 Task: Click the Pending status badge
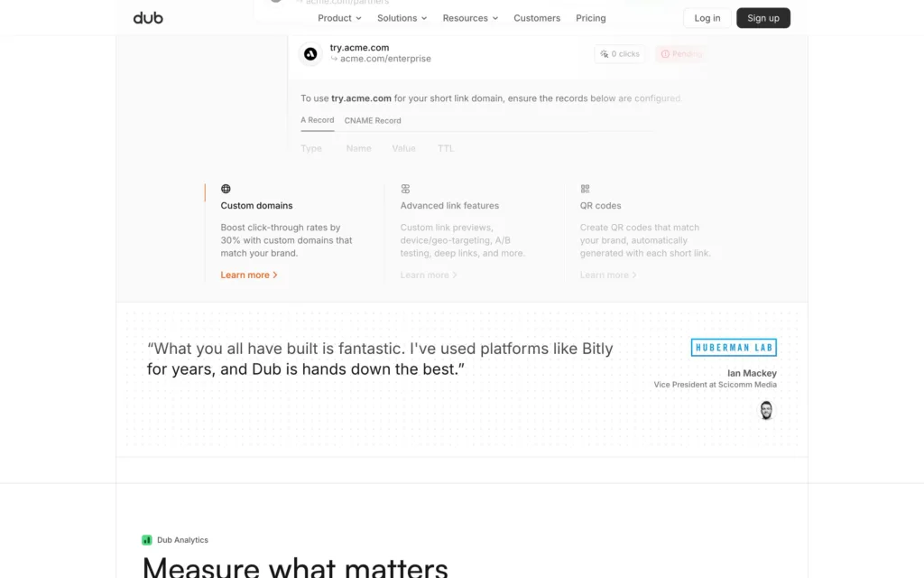[x=680, y=53]
